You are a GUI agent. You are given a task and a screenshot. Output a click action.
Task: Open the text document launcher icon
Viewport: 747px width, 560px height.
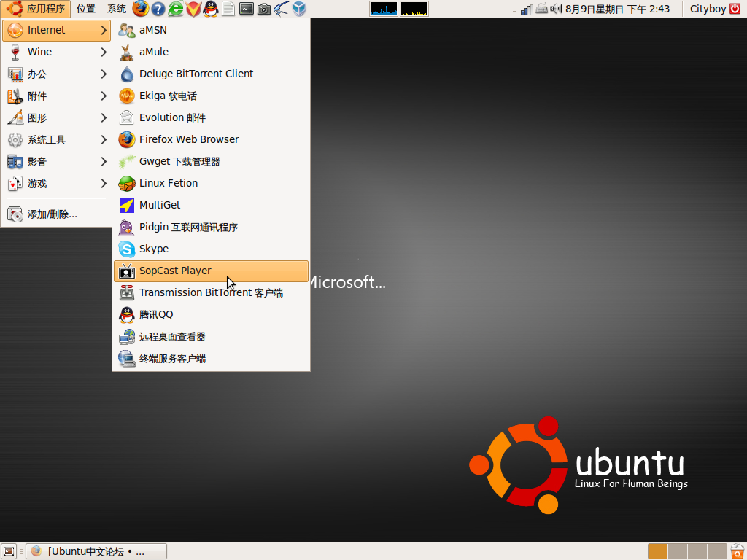228,9
